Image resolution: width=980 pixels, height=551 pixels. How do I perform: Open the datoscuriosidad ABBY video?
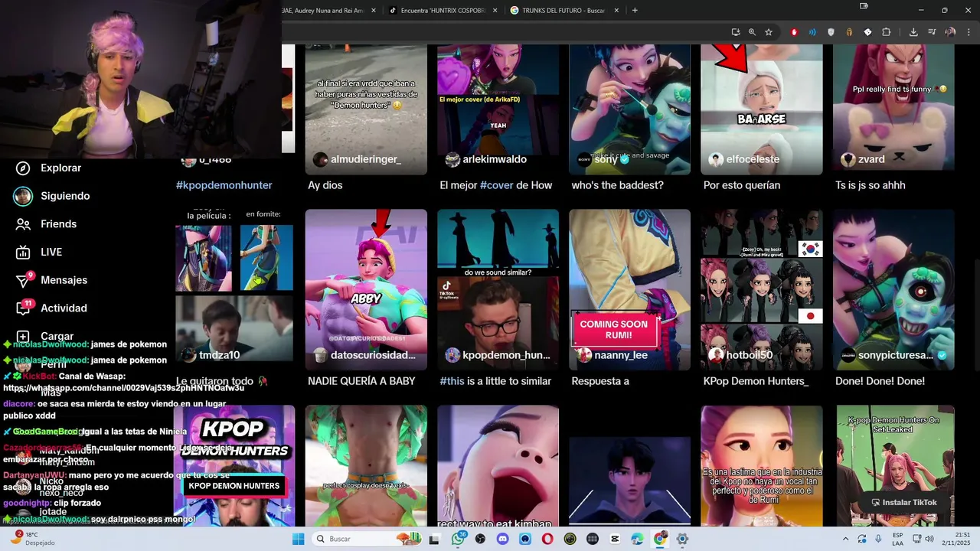point(366,289)
